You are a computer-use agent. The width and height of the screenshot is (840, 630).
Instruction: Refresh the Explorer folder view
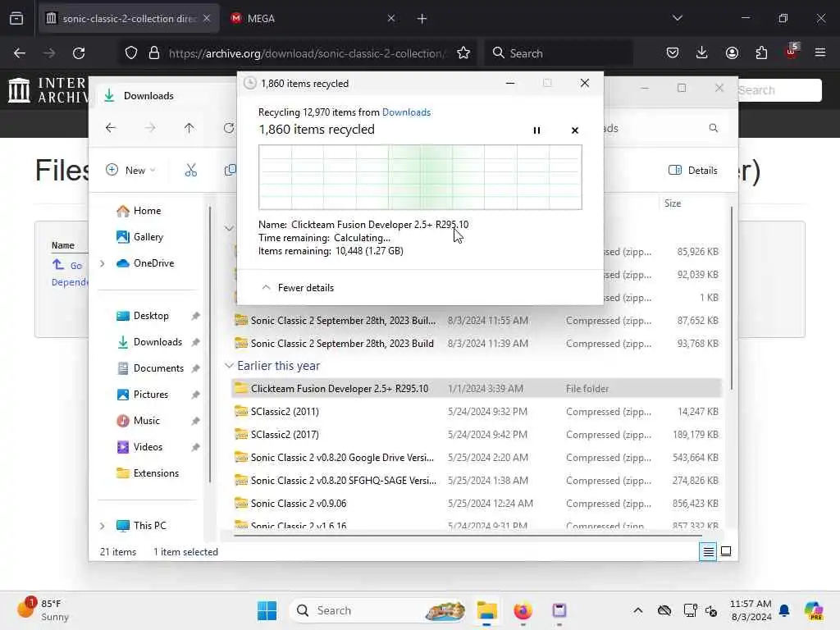coord(229,127)
